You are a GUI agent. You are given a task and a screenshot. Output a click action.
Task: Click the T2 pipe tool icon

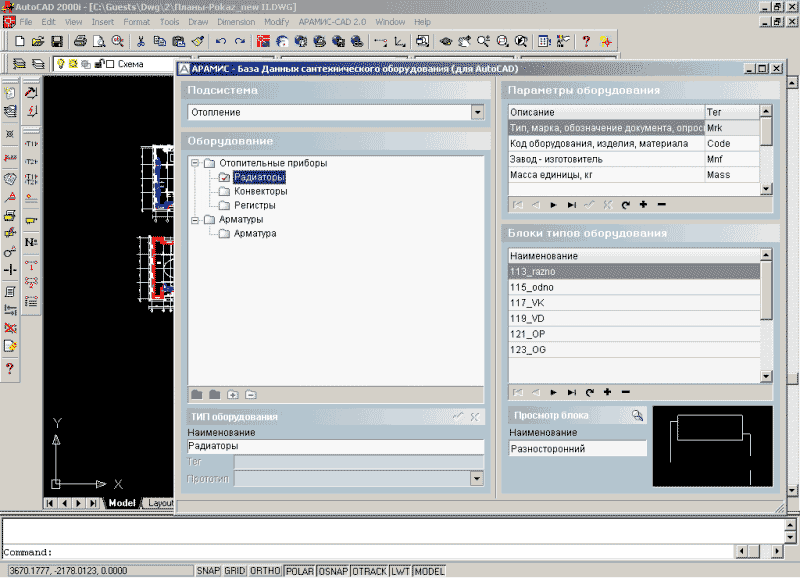(31, 161)
